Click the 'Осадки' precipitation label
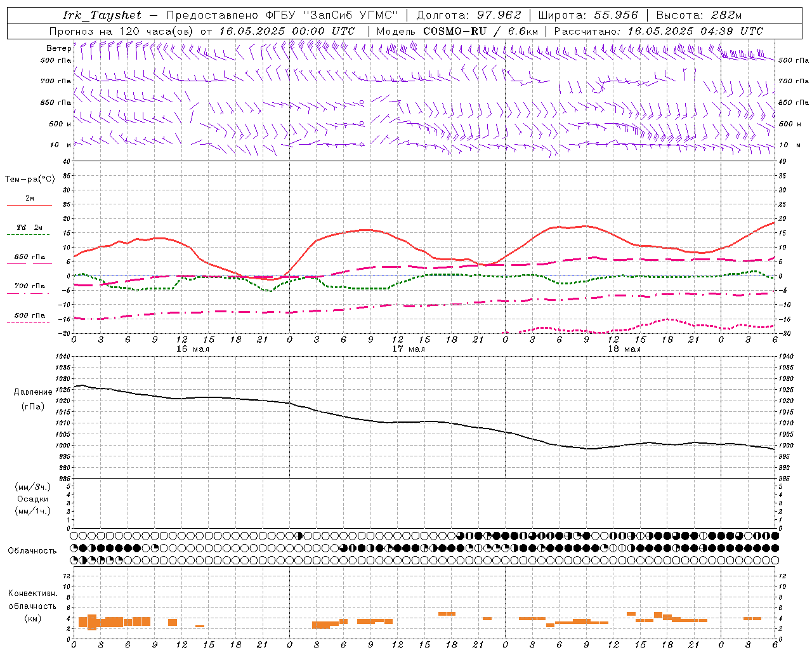 tap(33, 499)
